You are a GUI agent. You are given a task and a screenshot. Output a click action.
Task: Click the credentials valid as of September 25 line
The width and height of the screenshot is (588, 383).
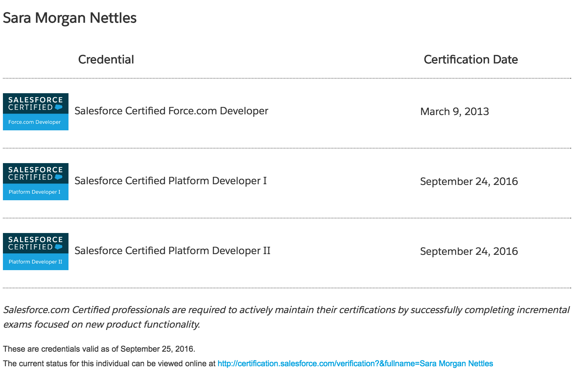point(99,349)
